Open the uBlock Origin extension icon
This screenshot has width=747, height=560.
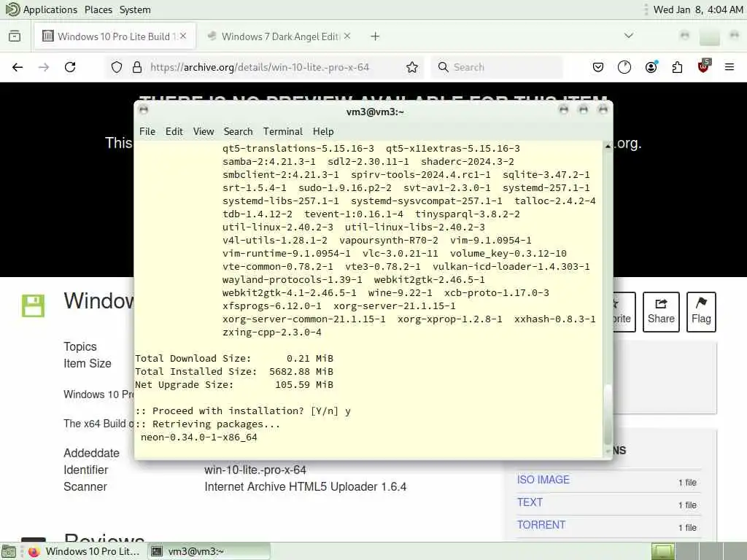pos(704,66)
